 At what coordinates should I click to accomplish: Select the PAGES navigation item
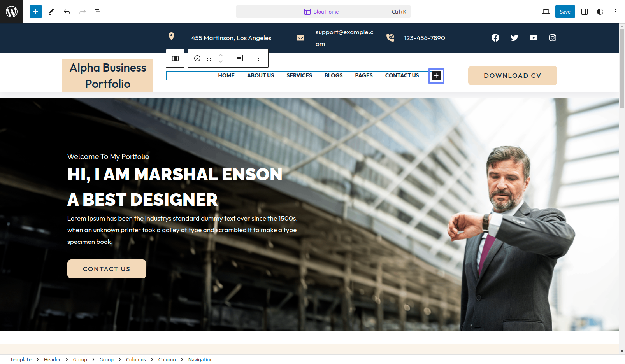(x=364, y=75)
